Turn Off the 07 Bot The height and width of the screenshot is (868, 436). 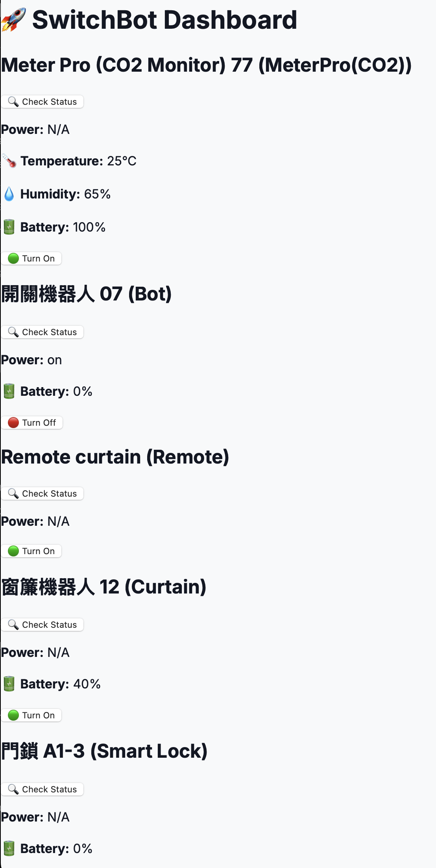[x=32, y=423]
